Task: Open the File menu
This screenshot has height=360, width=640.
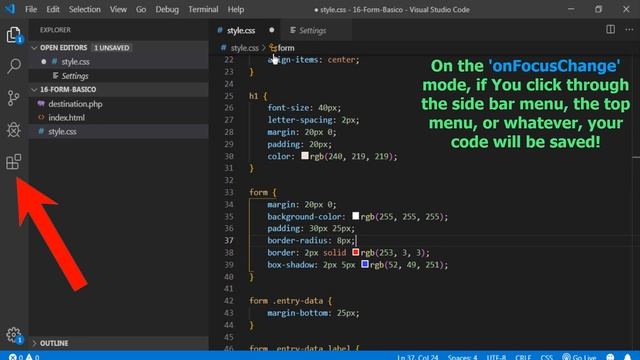Action: 31,9
